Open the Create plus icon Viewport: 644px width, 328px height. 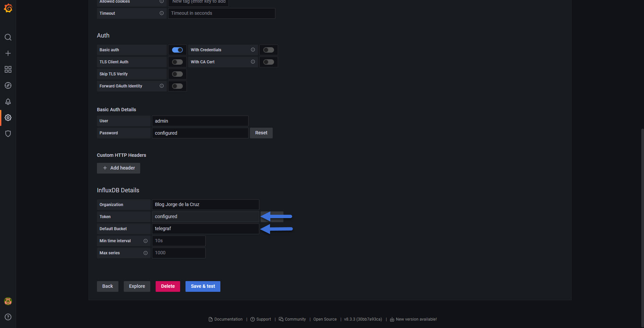(8, 53)
